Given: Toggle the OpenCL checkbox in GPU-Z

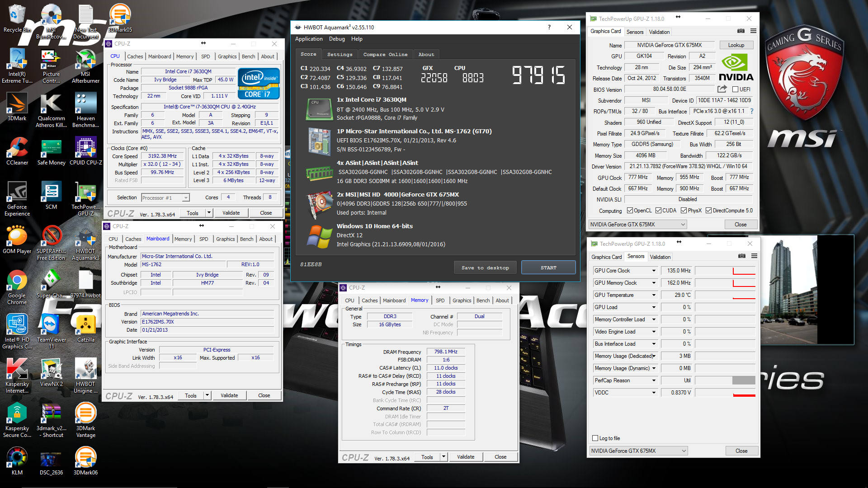Looking at the screenshot, I should pos(630,211).
